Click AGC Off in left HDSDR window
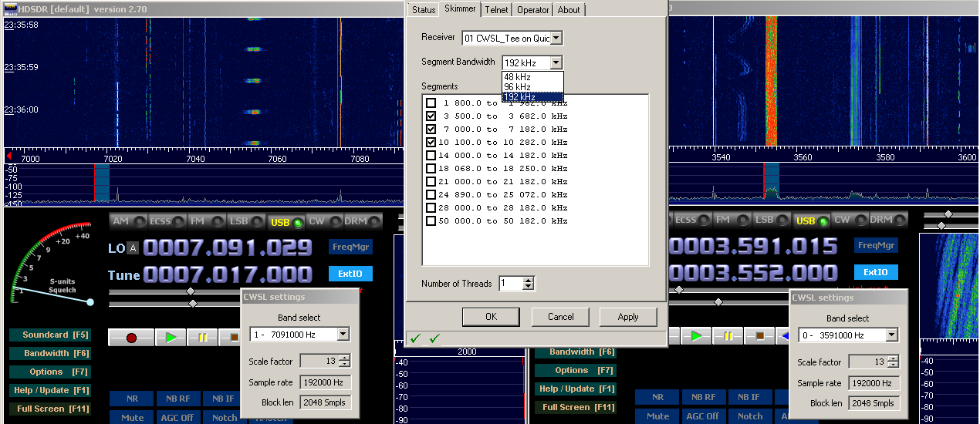The image size is (980, 424). 177,417
